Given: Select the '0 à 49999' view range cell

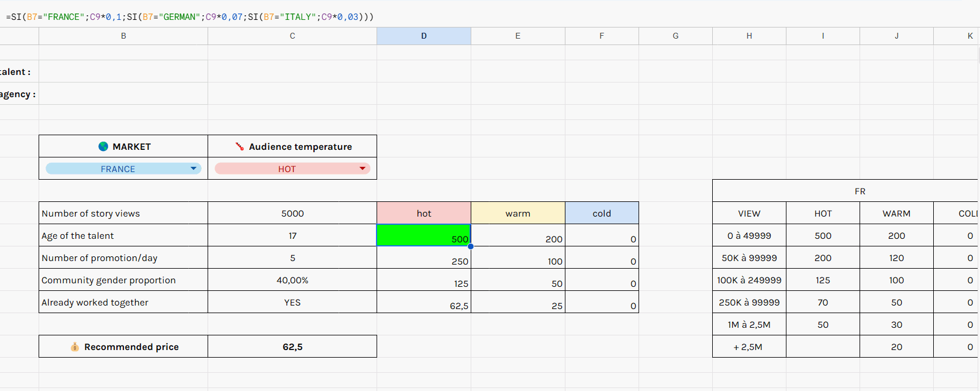Looking at the screenshot, I should (749, 235).
